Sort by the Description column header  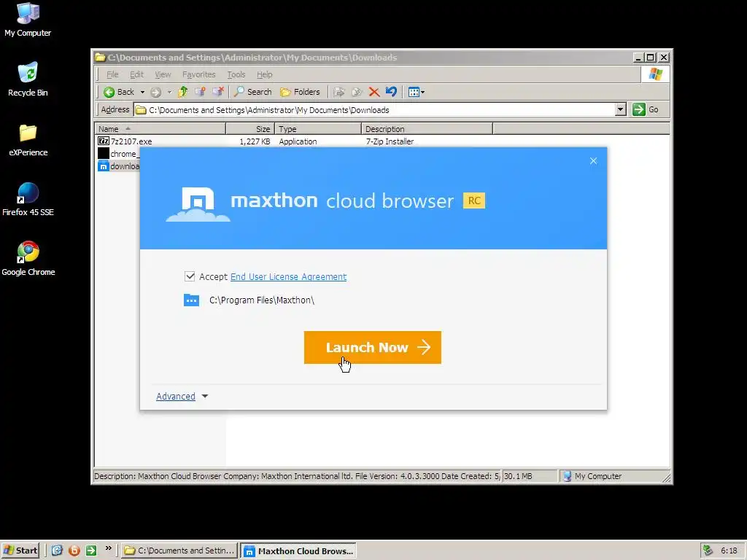point(427,129)
